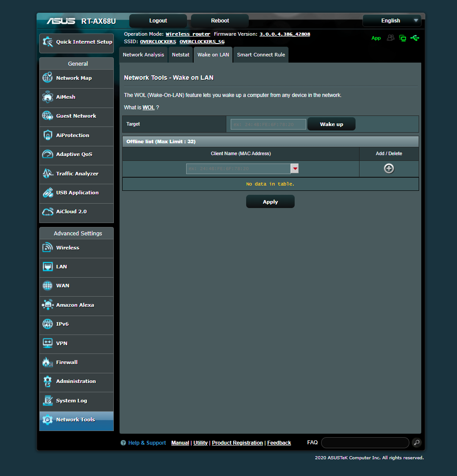Open the Utility link in footer
Screen dimensions: 457x476
pyautogui.click(x=201, y=443)
